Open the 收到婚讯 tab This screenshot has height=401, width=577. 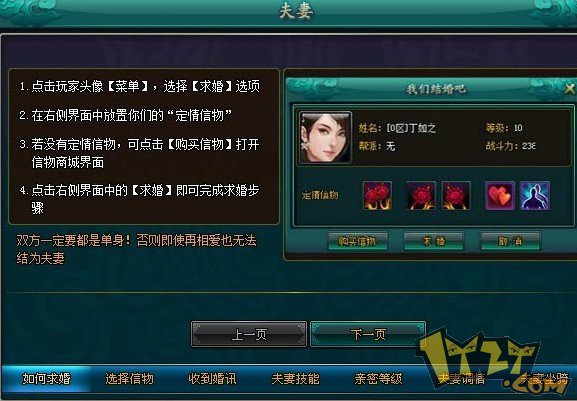[212, 379]
